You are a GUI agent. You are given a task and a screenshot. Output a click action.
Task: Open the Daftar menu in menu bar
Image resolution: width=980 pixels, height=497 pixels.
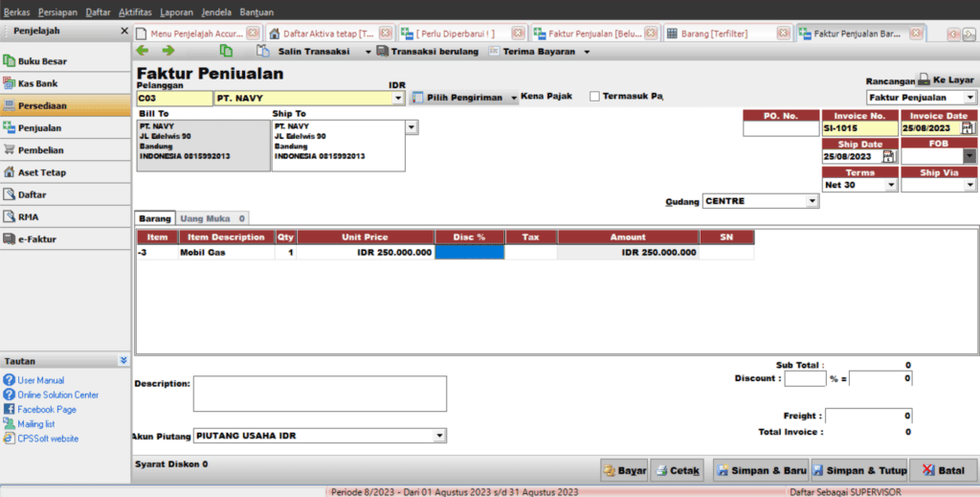pos(99,11)
